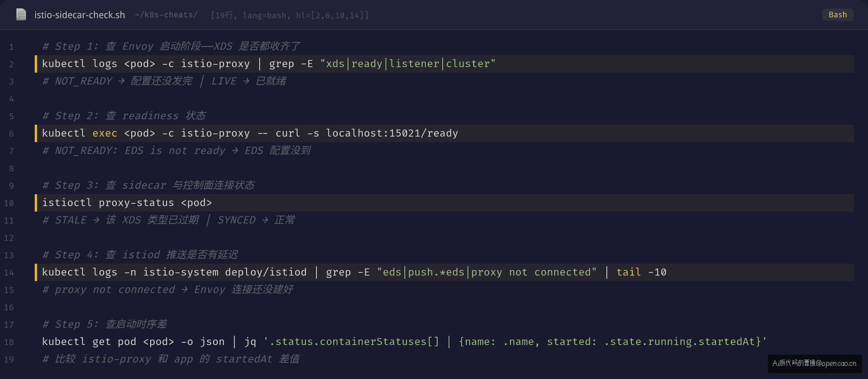The width and height of the screenshot is (868, 379).
Task: Click the Step 1 Envoy comment line
Action: [x=171, y=47]
